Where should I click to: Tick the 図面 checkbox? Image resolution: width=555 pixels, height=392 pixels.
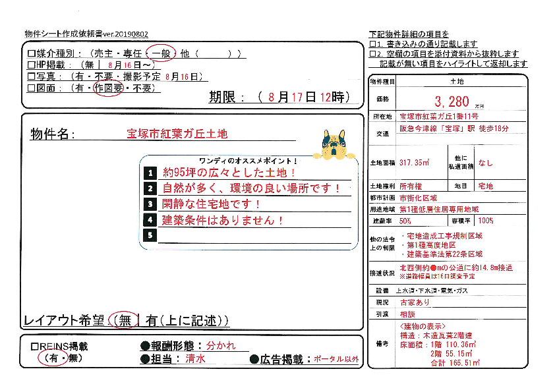coord(30,88)
